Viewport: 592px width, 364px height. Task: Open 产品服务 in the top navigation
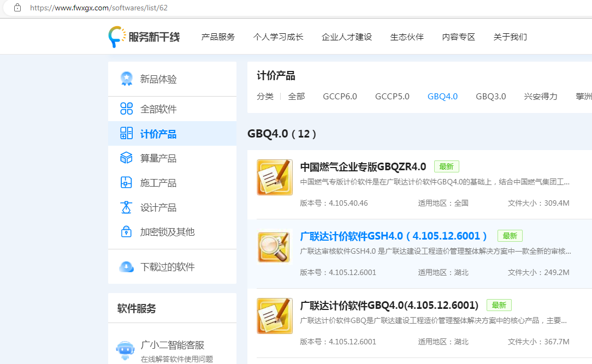point(218,37)
